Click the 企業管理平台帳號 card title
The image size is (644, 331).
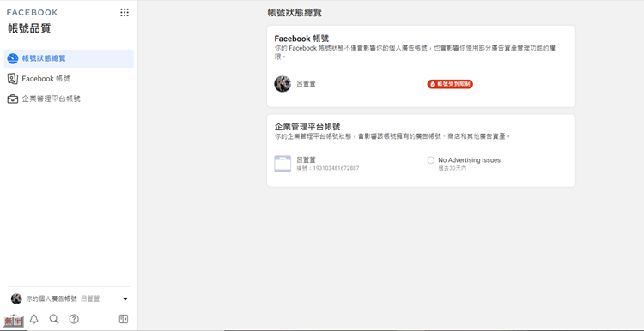pos(307,127)
